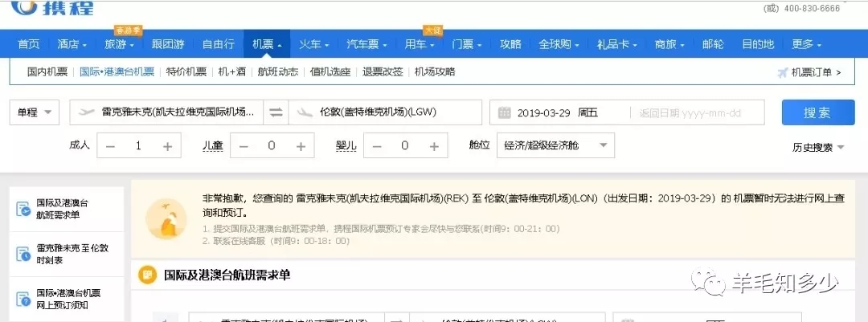Expand the 火车 navigation menu
Image resolution: width=868 pixels, height=322 pixels.
[x=314, y=44]
